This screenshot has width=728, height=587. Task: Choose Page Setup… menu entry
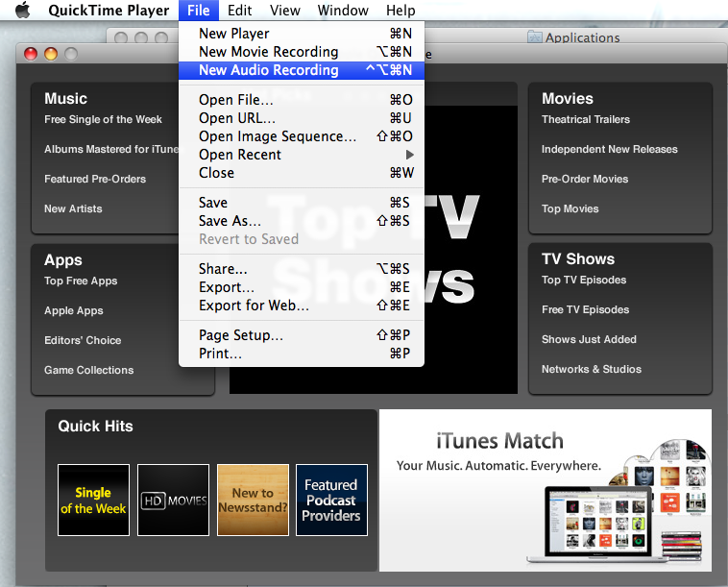click(302, 335)
